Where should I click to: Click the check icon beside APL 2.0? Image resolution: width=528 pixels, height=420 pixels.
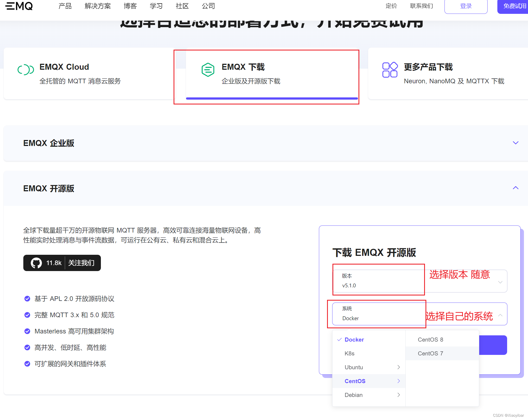[x=27, y=299]
